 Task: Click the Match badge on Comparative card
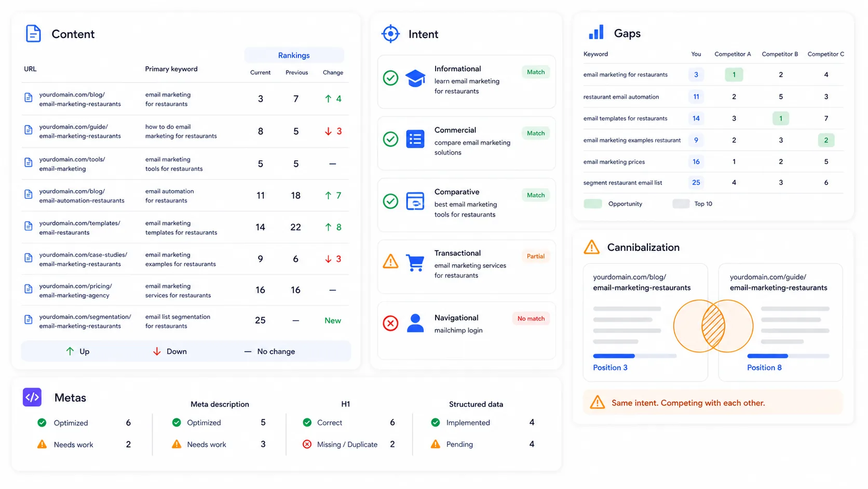pos(536,195)
